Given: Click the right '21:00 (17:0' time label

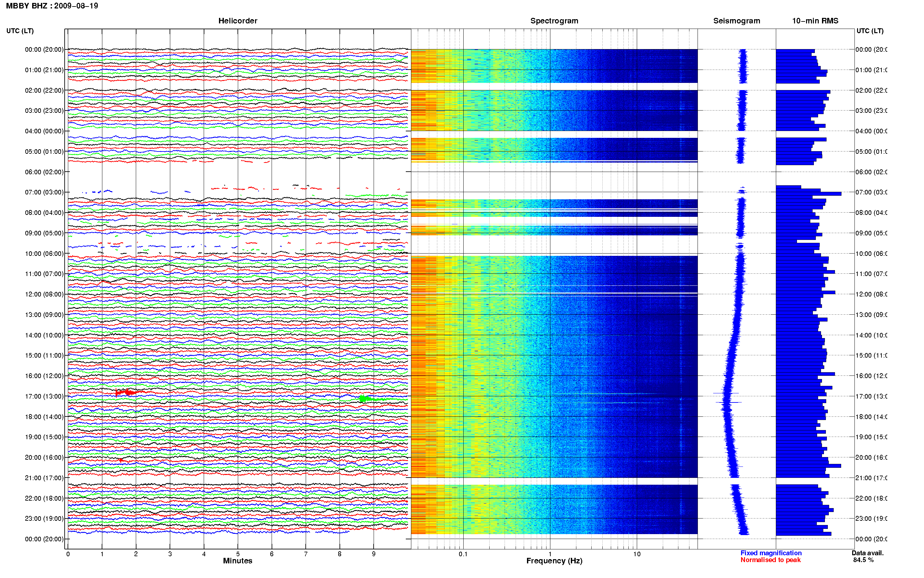Looking at the screenshot, I should coord(871,478).
